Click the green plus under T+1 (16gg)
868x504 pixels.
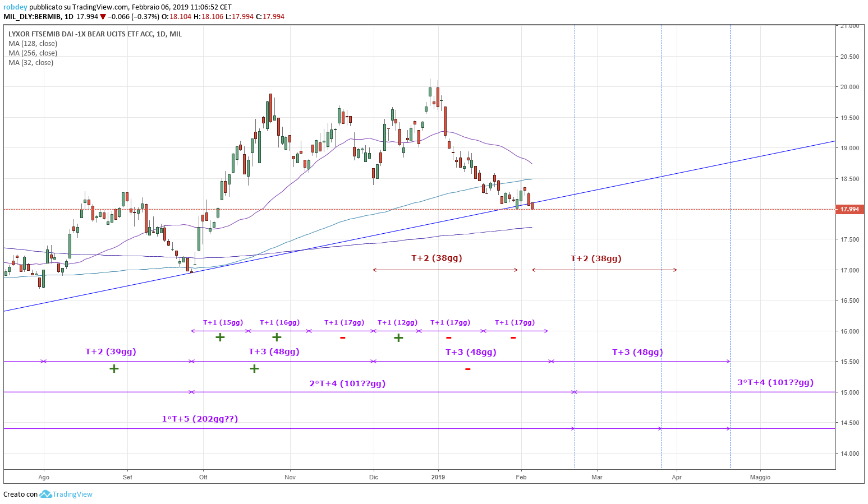click(x=277, y=337)
